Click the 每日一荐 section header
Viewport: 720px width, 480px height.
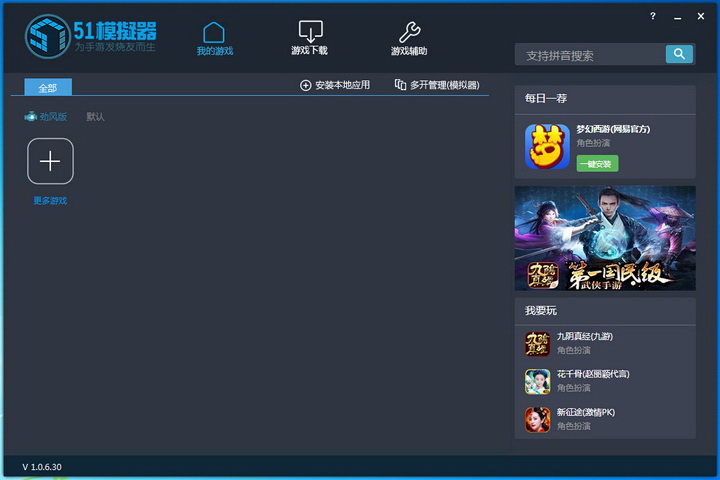(546, 98)
